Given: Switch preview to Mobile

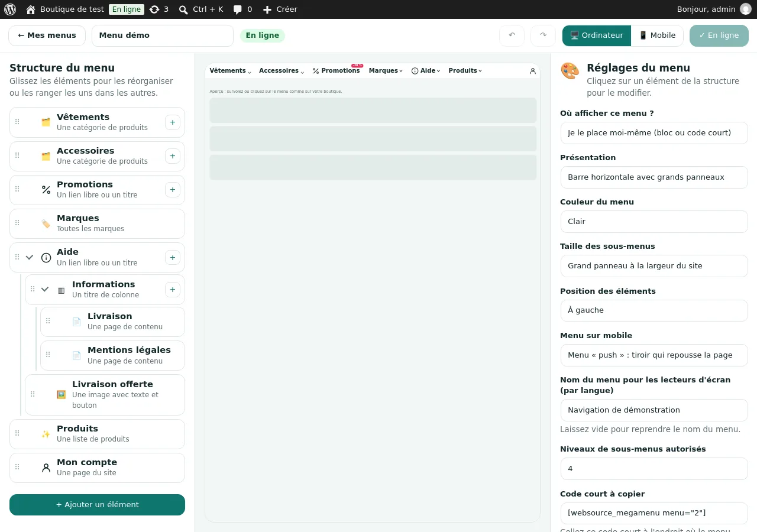Looking at the screenshot, I should point(657,35).
